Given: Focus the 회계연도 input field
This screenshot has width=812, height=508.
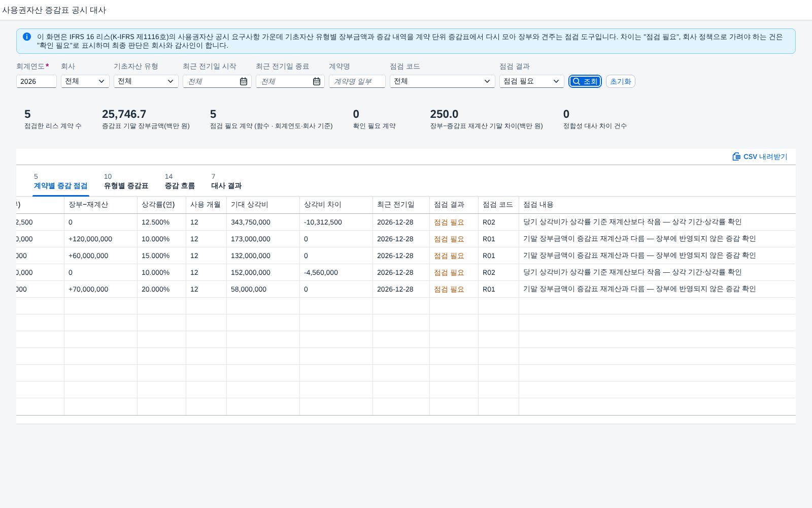Looking at the screenshot, I should point(37,81).
